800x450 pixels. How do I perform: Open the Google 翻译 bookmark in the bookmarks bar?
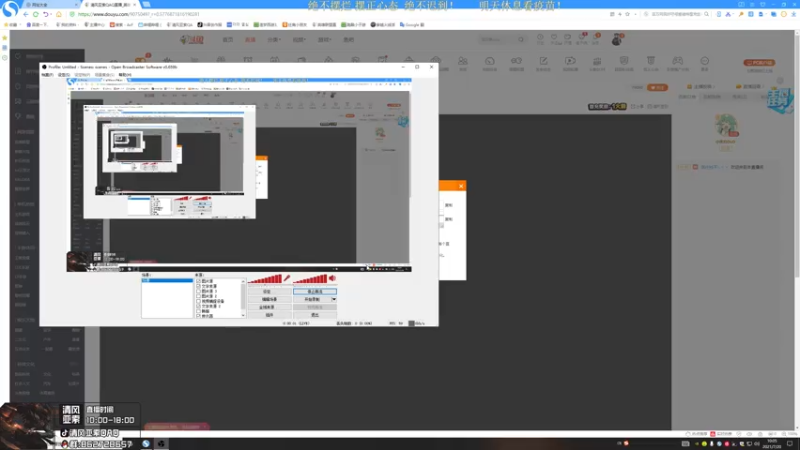point(412,24)
